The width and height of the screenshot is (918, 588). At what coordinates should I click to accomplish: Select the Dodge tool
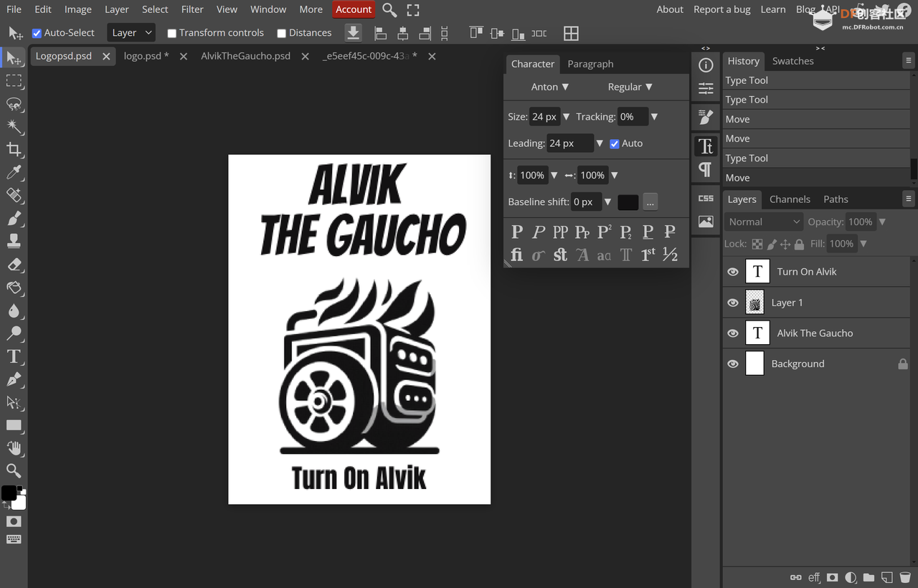click(x=14, y=333)
